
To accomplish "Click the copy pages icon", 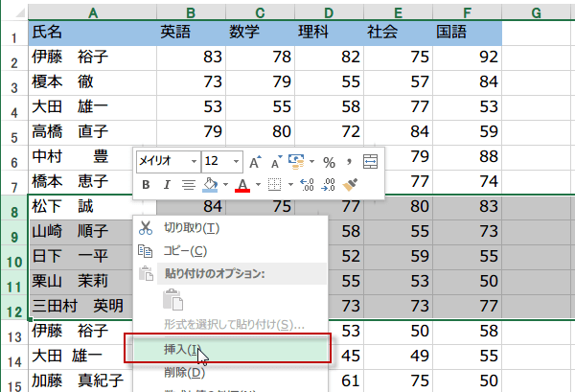I will pos(146,251).
